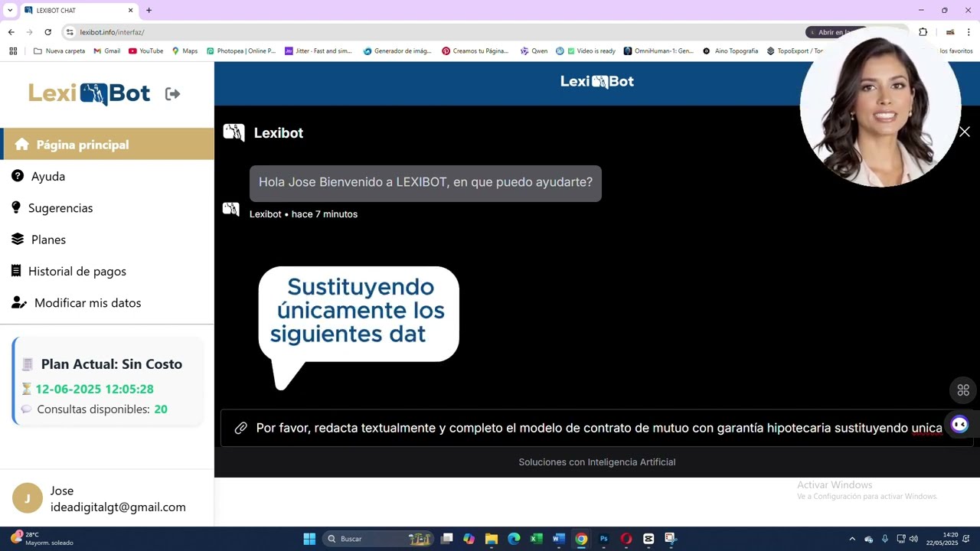This screenshot has height=551, width=980.
Task: Open the Qwen bookmark
Action: pyautogui.click(x=534, y=51)
